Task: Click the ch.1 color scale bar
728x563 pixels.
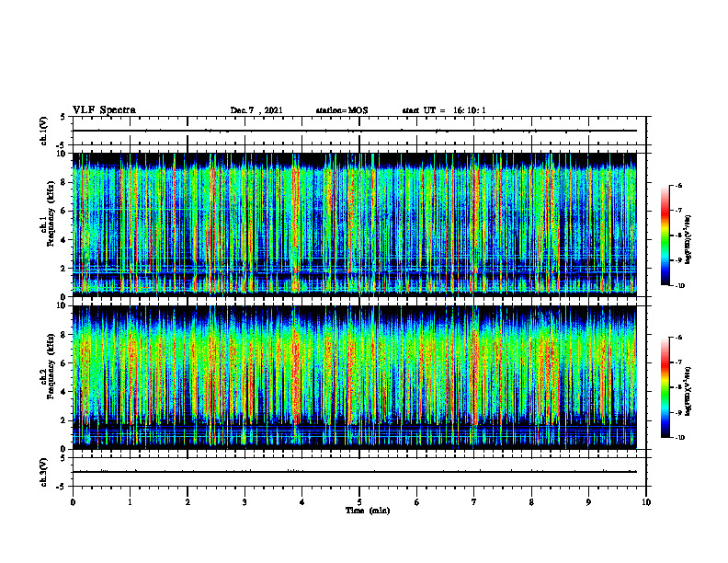Action: (x=665, y=236)
